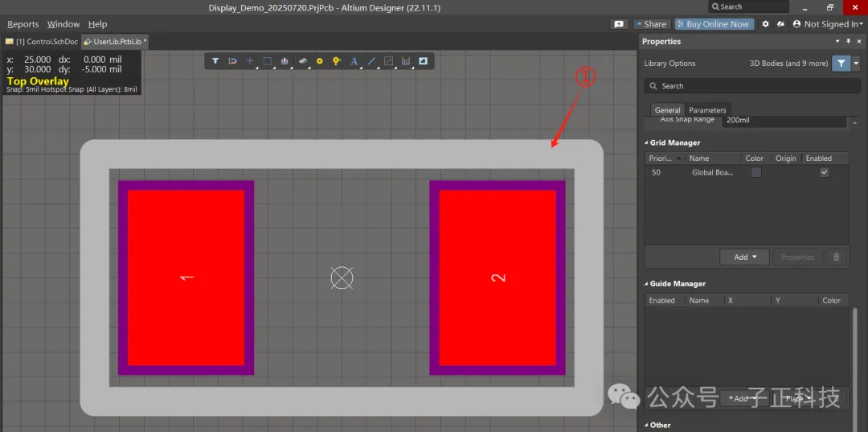Image resolution: width=868 pixels, height=432 pixels.
Task: Click the last Active Bar region icon
Action: 423,61
